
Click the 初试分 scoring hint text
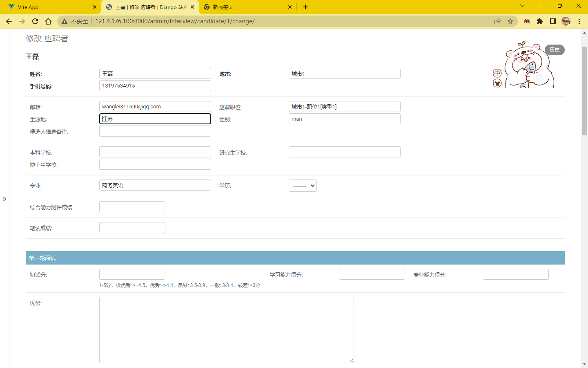coord(180,285)
